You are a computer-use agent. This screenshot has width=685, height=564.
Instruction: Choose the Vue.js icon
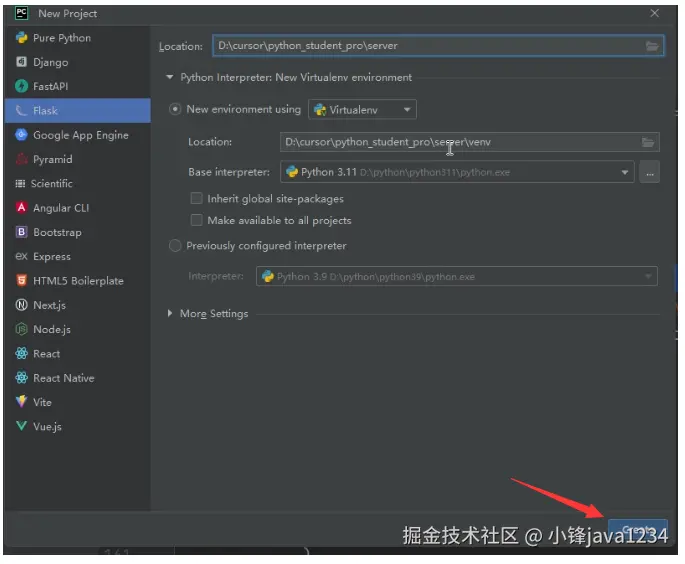coord(21,426)
